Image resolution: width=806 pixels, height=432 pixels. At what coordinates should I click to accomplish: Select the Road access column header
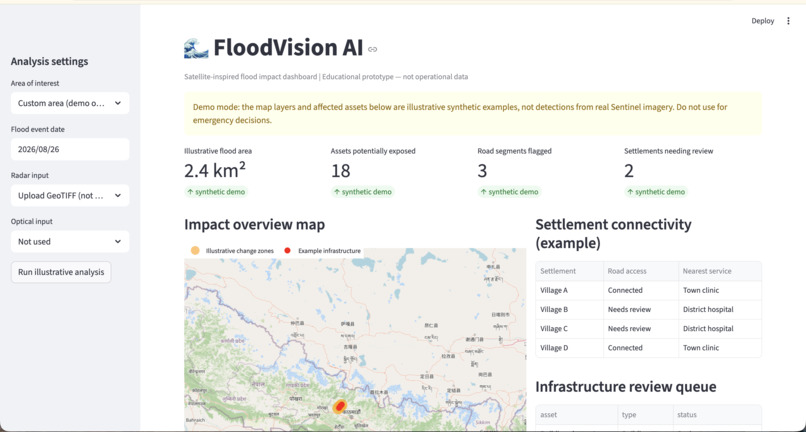[x=641, y=271]
